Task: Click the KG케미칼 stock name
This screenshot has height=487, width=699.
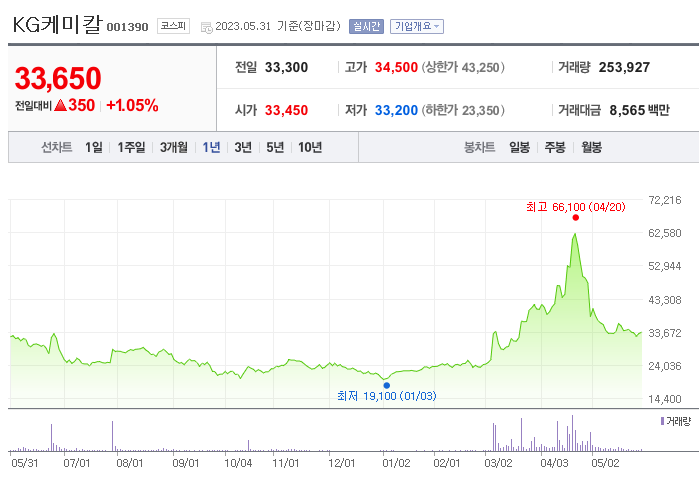Action: [57, 25]
